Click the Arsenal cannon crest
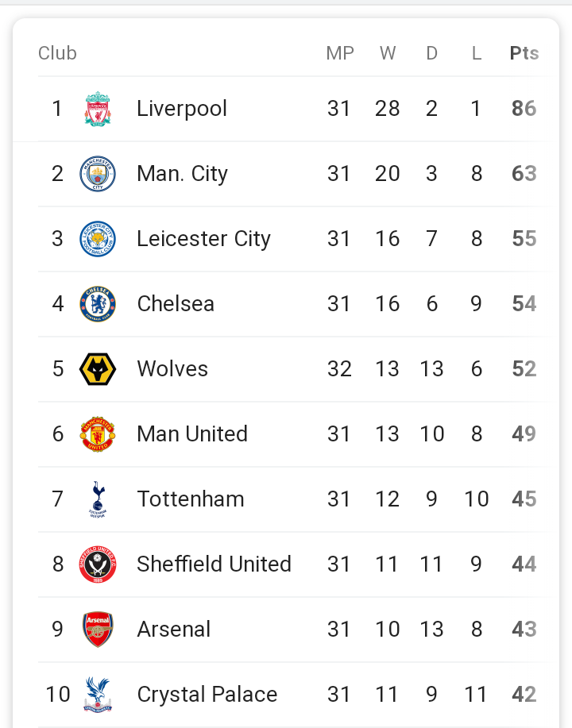 98,630
